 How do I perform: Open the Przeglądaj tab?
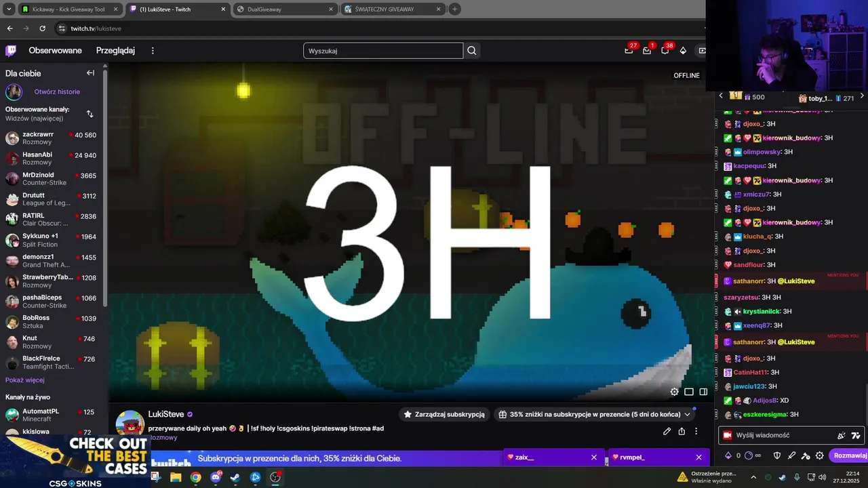[115, 51]
